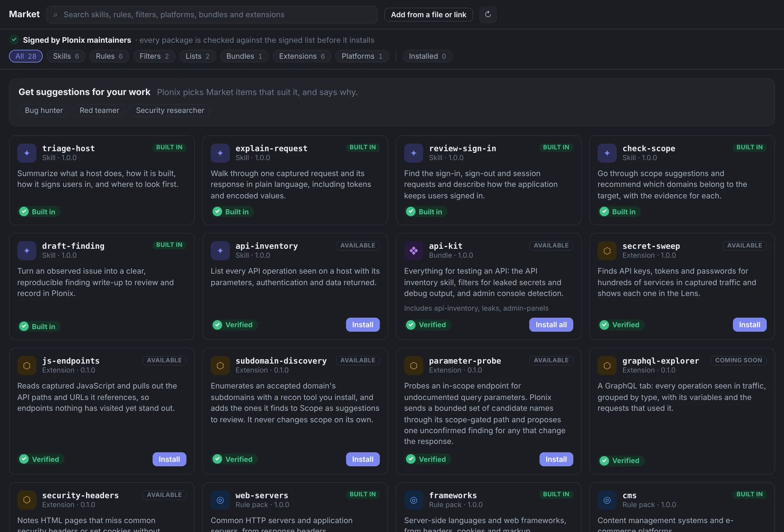Open the api-kit bundle icon
This screenshot has width=784, height=532.
coord(414,250)
